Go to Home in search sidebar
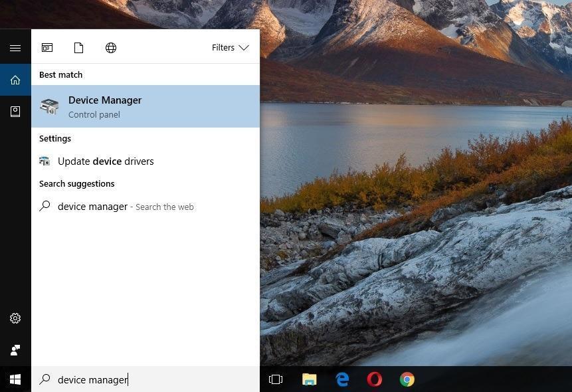 (15, 80)
